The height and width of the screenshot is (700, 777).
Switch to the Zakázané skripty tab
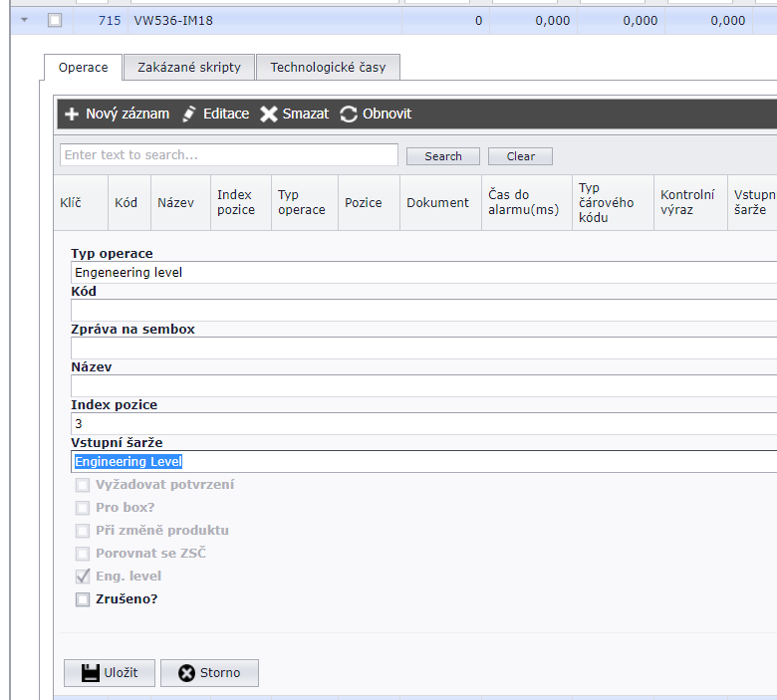point(189,68)
